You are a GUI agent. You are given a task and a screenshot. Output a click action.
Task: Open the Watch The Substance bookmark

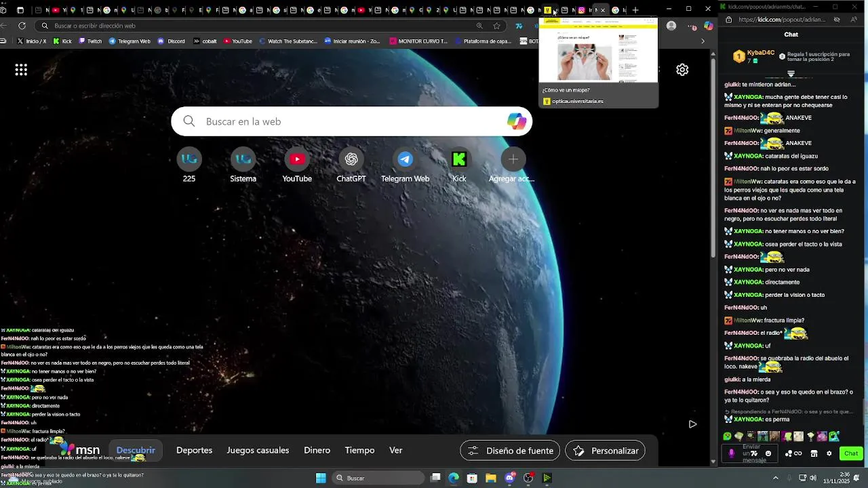288,41
